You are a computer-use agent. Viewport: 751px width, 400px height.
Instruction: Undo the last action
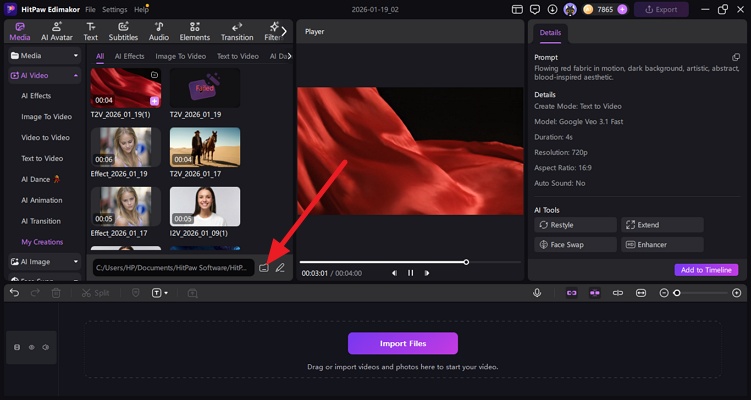(14, 293)
